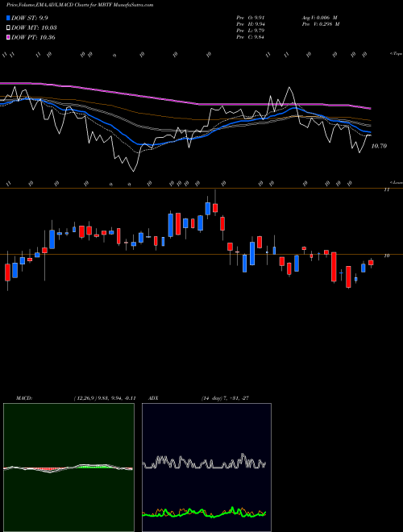Click the '<Lows' marker label
Image resolution: width=403 pixels, height=532 pixels.
coord(396,182)
